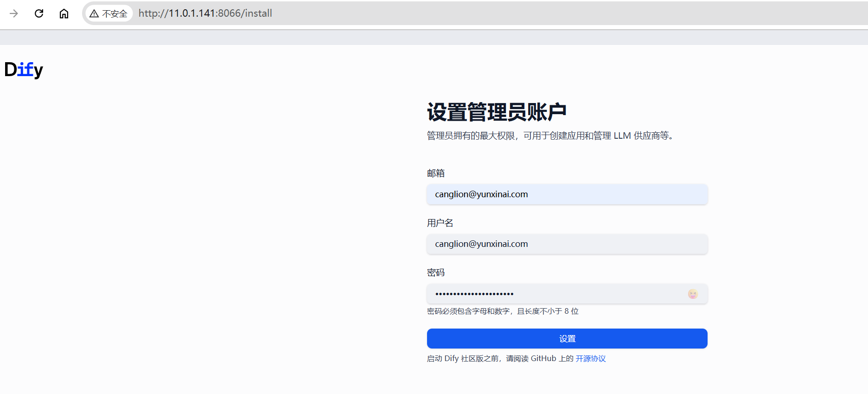Click the 用户名 field label

(x=440, y=223)
